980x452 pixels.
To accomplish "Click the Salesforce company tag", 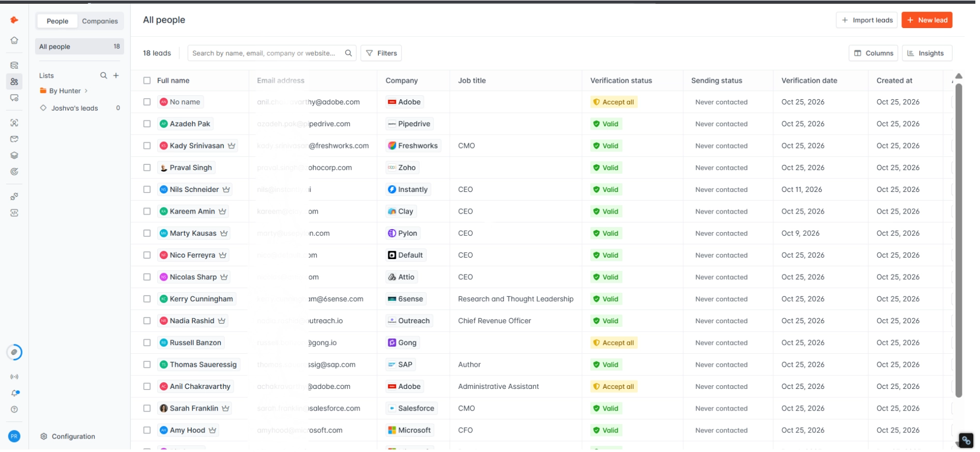I will (x=412, y=409).
